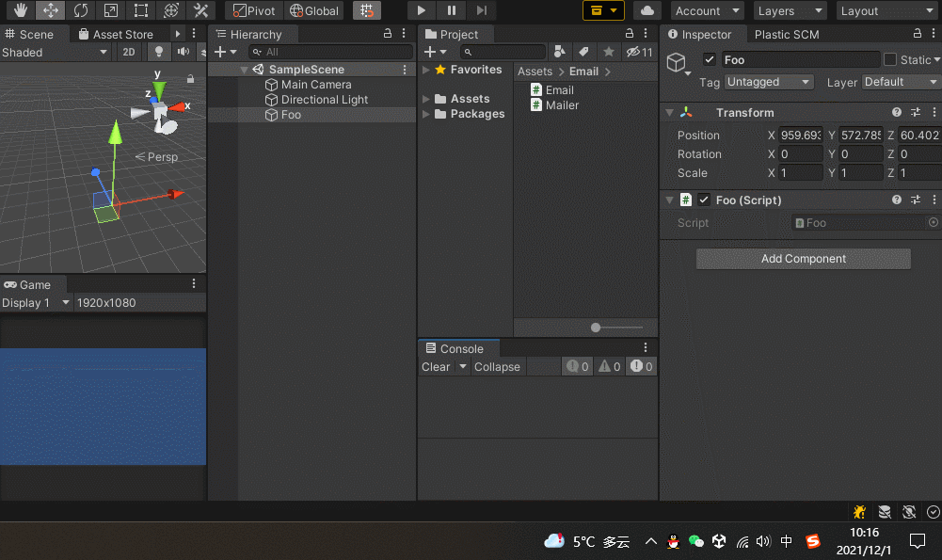Select the Rect tool
This screenshot has height=560, width=942.
tap(140, 10)
